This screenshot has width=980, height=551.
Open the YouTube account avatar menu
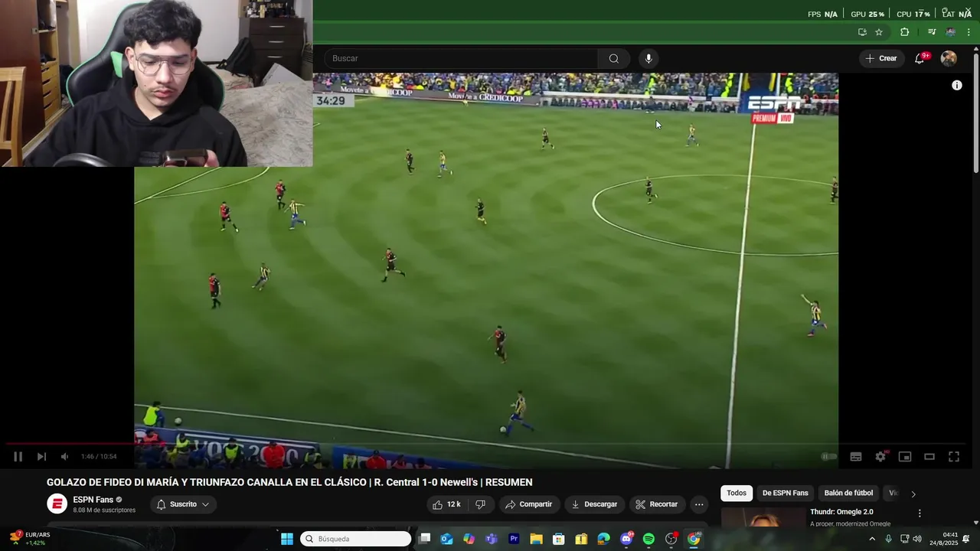click(949, 58)
